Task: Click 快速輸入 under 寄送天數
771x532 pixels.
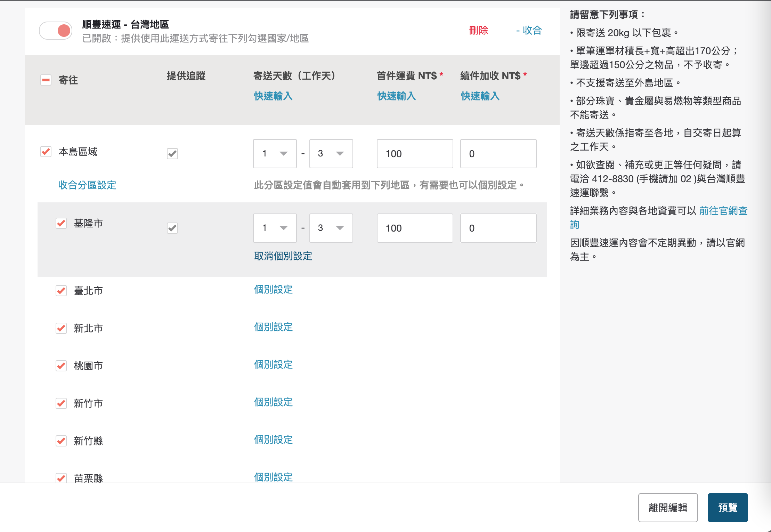Action: [x=273, y=96]
